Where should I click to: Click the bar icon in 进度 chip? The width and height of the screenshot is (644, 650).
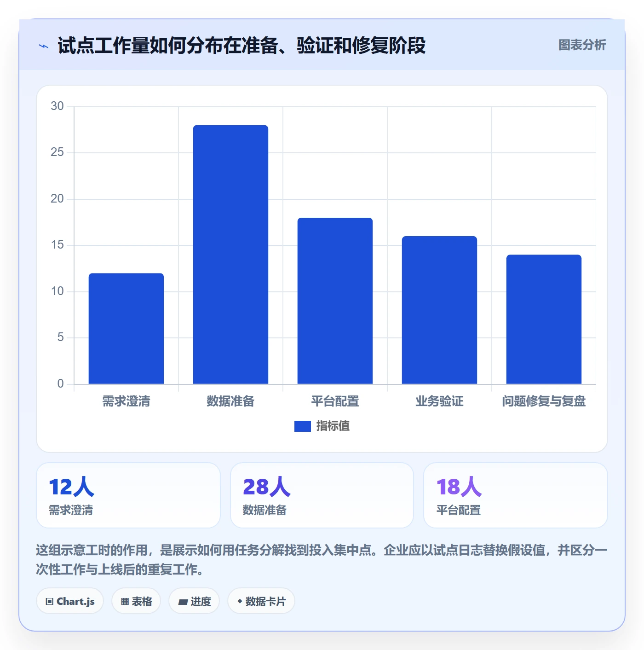[x=183, y=602]
